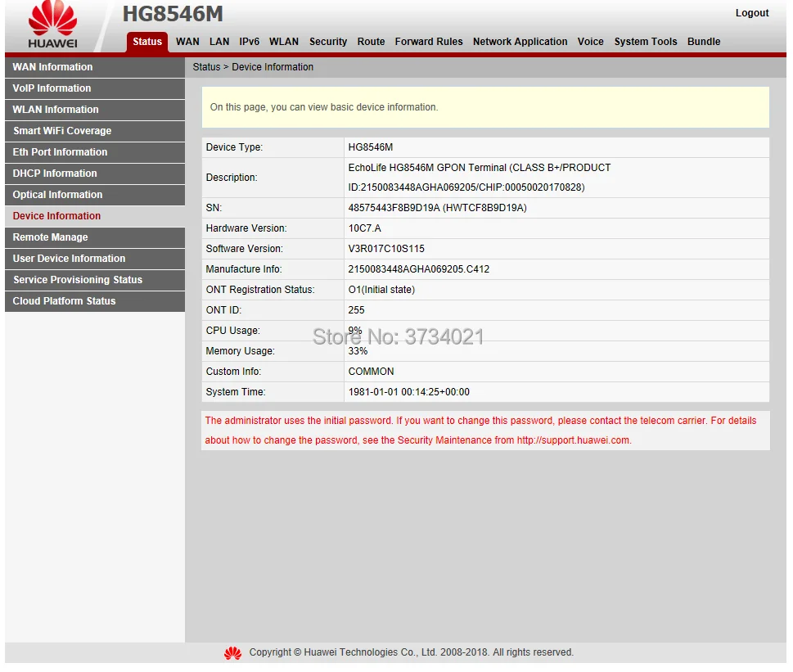
Task: Select VoIP Information sidebar entry
Action: pos(95,88)
